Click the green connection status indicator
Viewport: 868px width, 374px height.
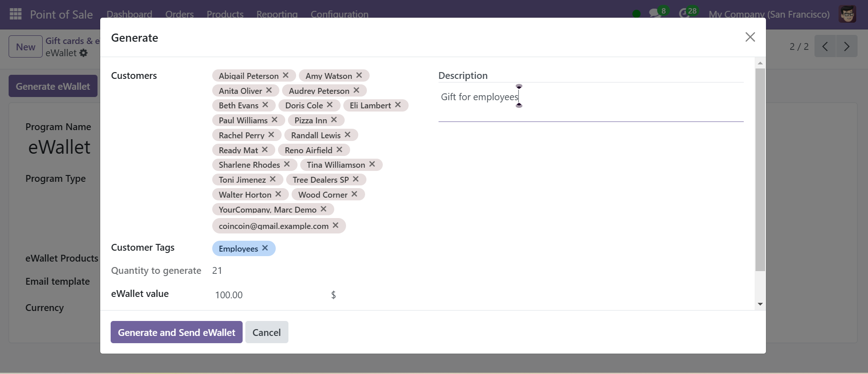637,14
